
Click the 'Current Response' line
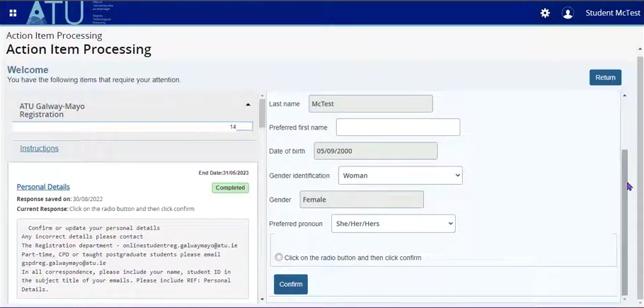(x=105, y=209)
